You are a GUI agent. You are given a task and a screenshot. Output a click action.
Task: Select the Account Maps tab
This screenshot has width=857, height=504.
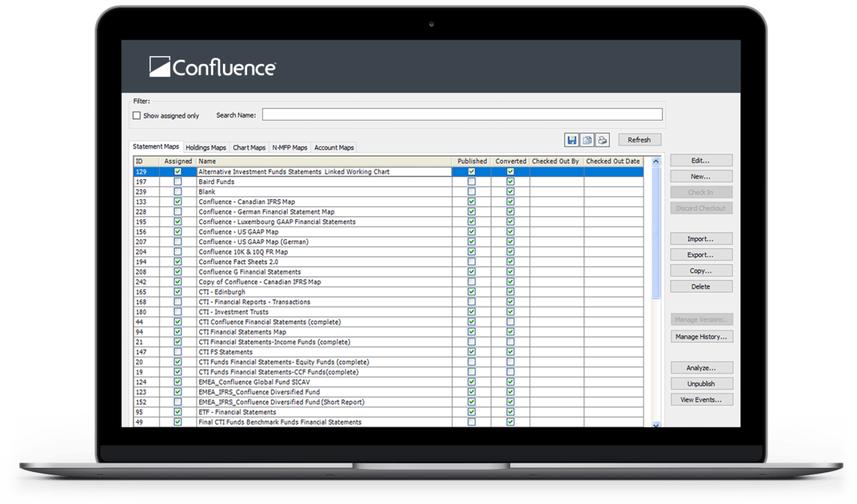[x=333, y=147]
